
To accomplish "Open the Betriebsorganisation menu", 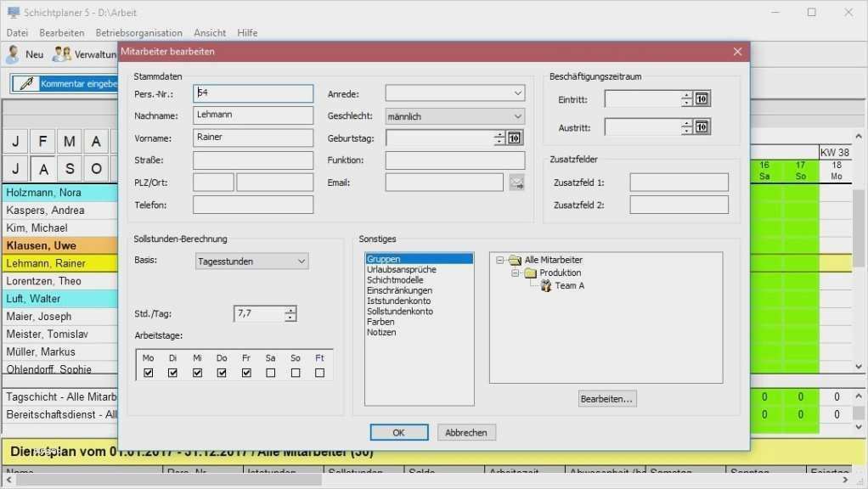I will coord(138,32).
